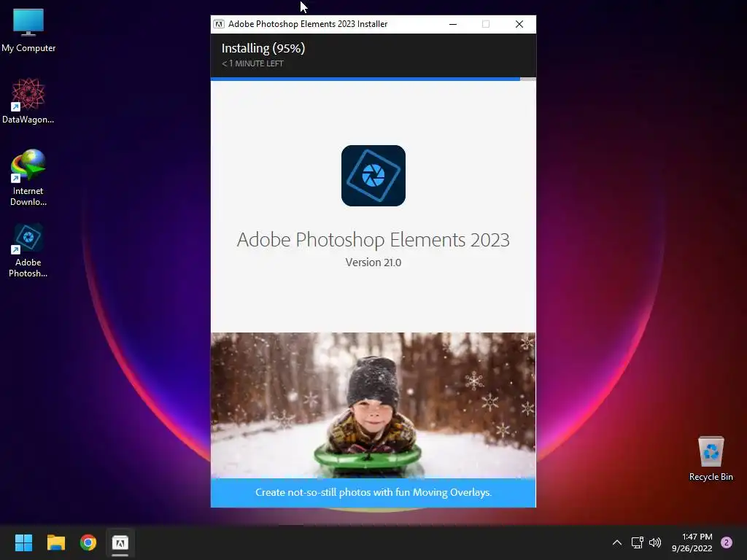Open the network status tray icon
The image size is (747, 560).
tap(637, 542)
